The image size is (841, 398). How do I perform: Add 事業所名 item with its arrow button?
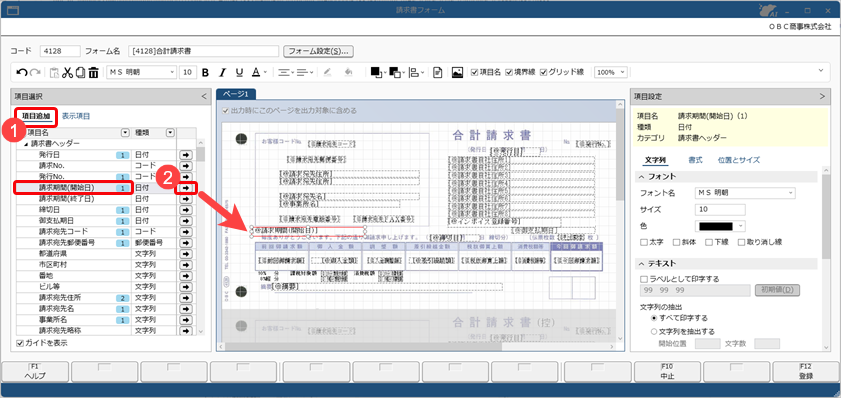point(186,320)
